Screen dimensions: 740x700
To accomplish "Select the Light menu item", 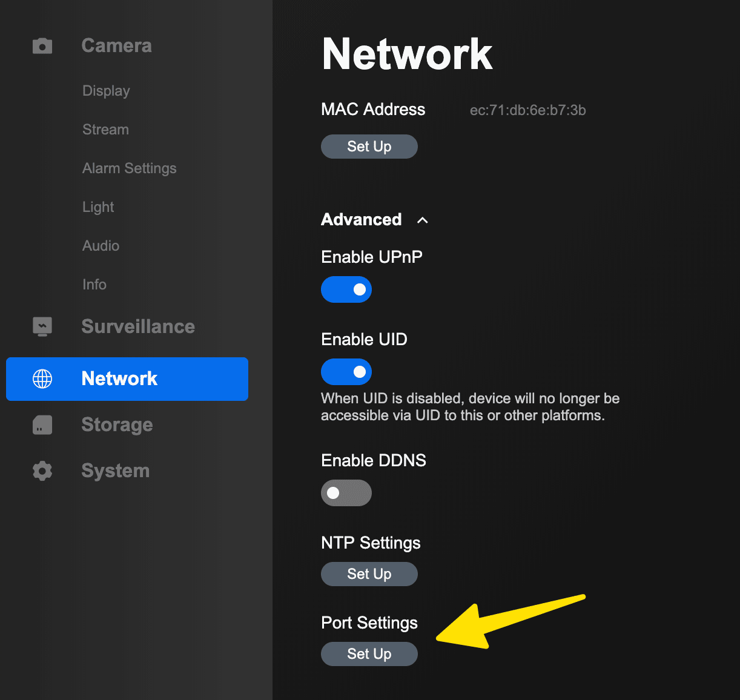I will (x=98, y=207).
